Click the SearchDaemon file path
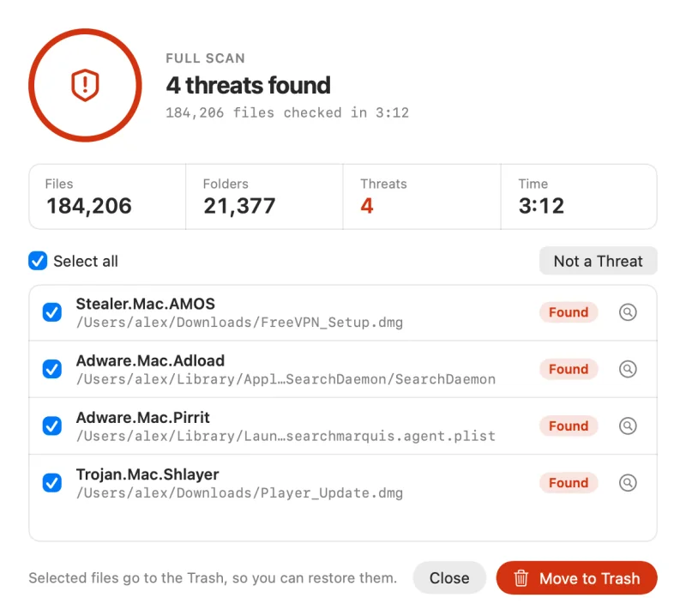Image resolution: width=686 pixels, height=616 pixels. click(x=286, y=379)
